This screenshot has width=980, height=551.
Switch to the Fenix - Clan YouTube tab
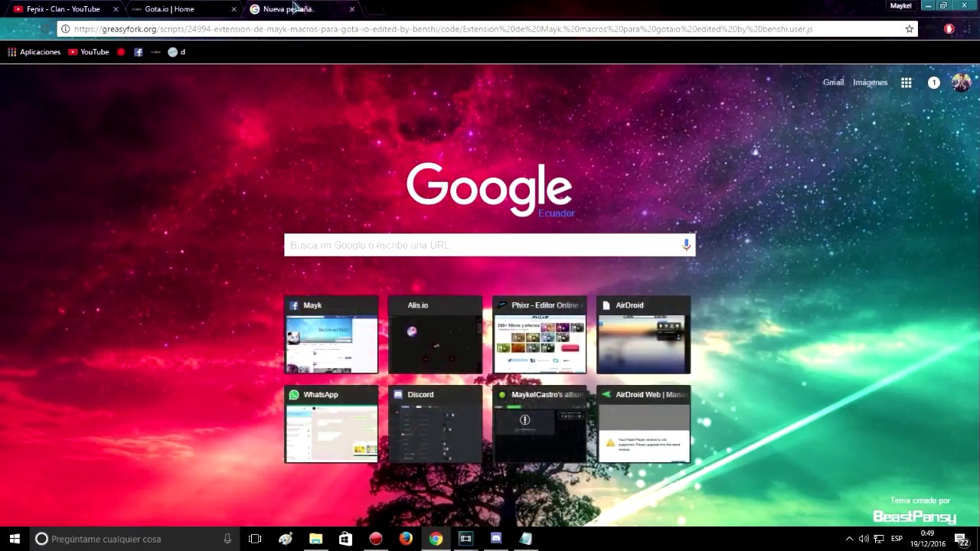click(x=63, y=9)
